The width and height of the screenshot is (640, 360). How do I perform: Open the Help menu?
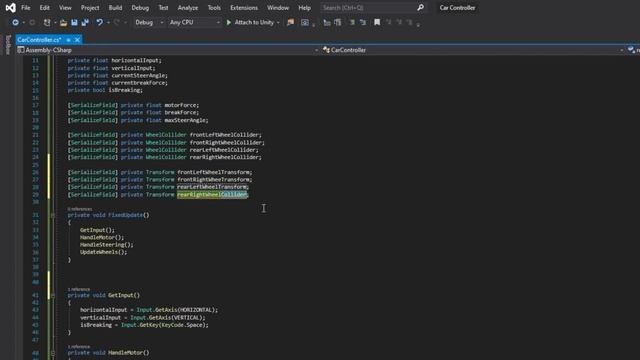point(304,8)
